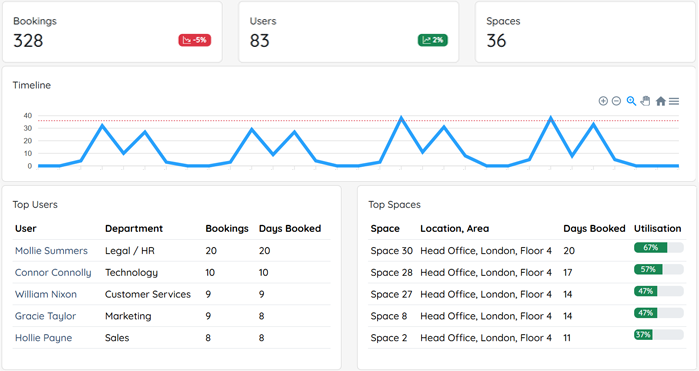The height and width of the screenshot is (371, 699).
Task: Click the red -5% bookings badge
Action: coord(195,40)
